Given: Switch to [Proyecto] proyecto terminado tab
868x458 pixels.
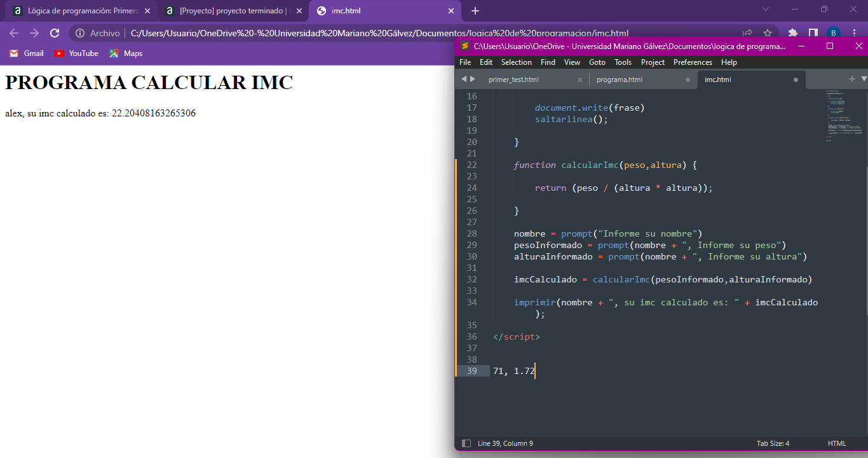Looking at the screenshot, I should [x=232, y=11].
